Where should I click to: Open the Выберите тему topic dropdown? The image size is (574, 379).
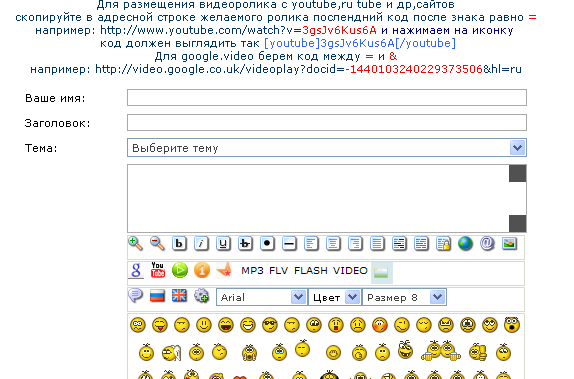[327, 148]
